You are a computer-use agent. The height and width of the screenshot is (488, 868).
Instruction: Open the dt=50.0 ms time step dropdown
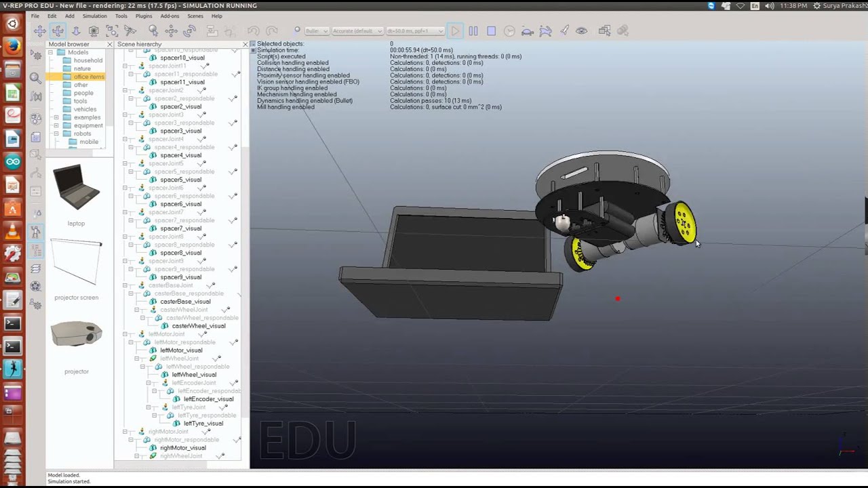[415, 30]
